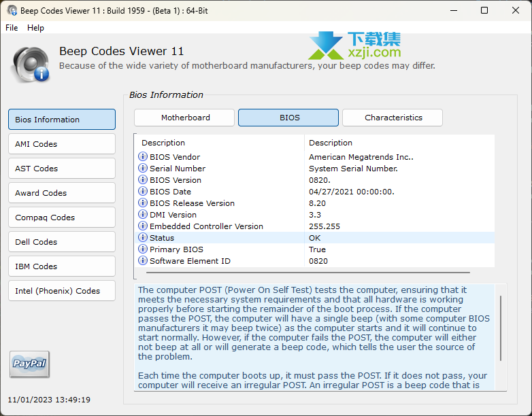The width and height of the screenshot is (532, 416).
Task: Minimize the Beep Codes Viewer window
Action: (x=454, y=10)
